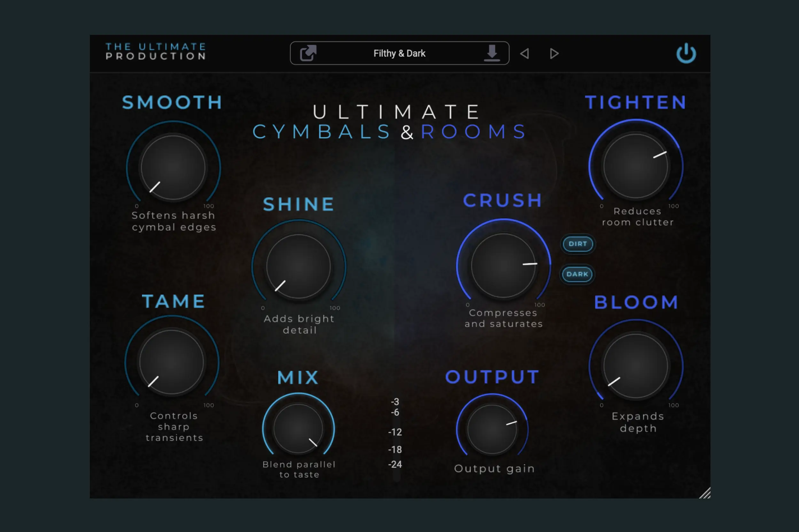Click the -24 meter label
This screenshot has height=532, width=799.
[395, 464]
